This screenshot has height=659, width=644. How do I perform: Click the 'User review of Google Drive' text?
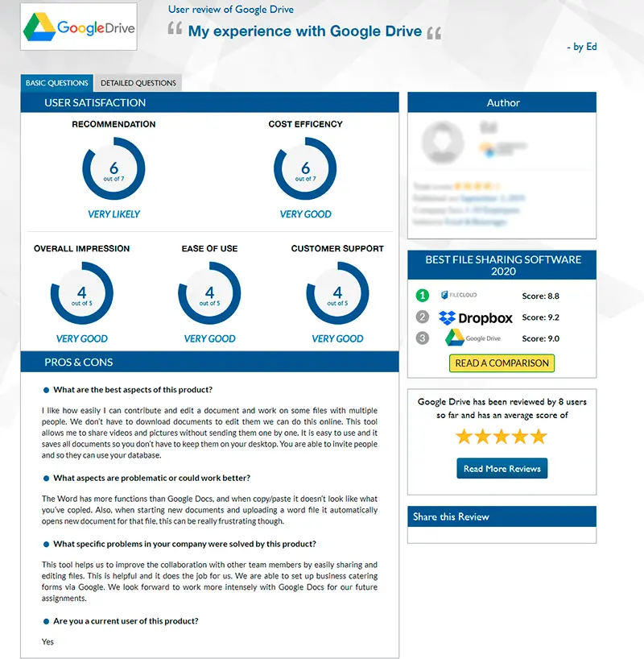231,9
